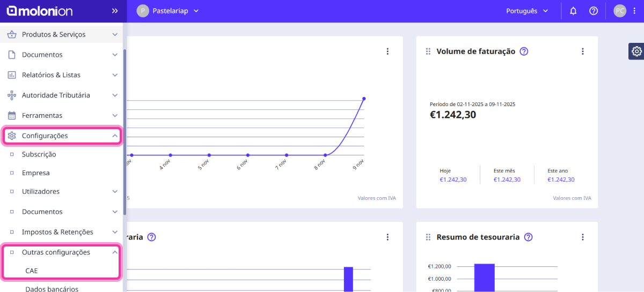Open the Português language dropdown

coord(527,11)
